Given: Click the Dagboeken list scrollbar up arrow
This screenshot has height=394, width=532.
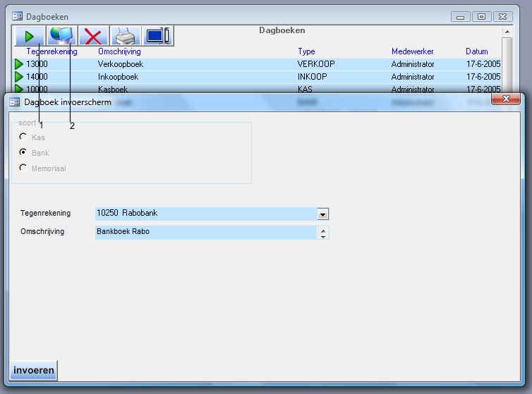Looking at the screenshot, I should pos(507,32).
